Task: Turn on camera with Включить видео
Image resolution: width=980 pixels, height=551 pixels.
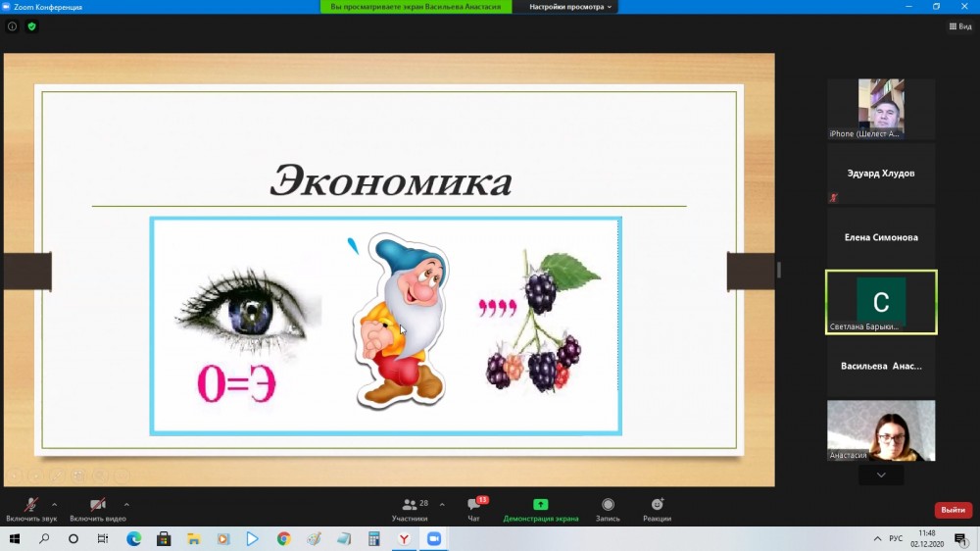Action: (x=98, y=508)
